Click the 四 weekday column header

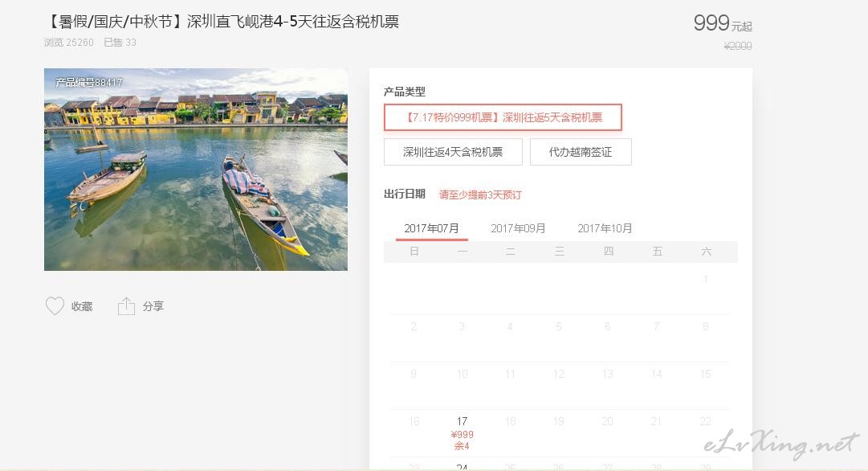(609, 252)
